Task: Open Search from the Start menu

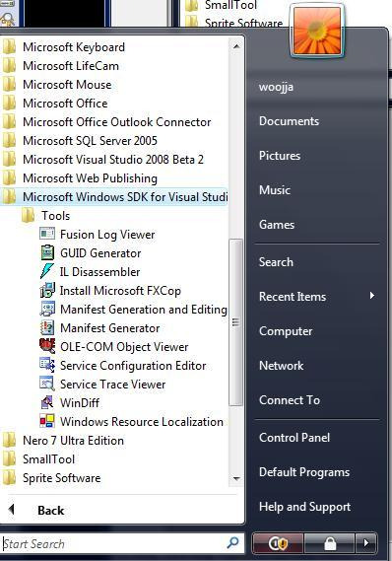Action: click(276, 262)
